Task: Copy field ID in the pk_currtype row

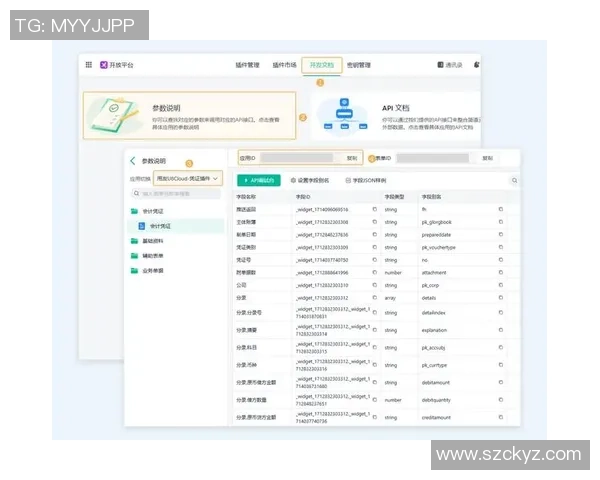Action: tap(375, 365)
